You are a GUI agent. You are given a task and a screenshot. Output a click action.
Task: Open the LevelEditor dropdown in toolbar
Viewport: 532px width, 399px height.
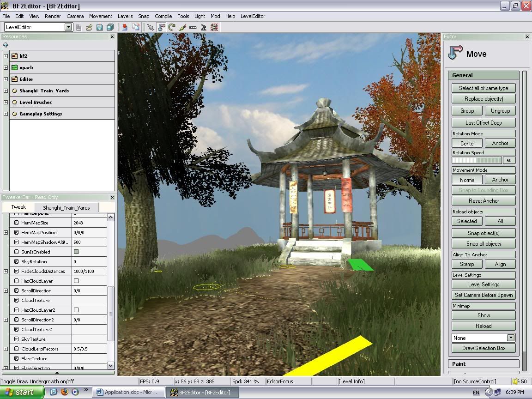pyautogui.click(x=68, y=27)
